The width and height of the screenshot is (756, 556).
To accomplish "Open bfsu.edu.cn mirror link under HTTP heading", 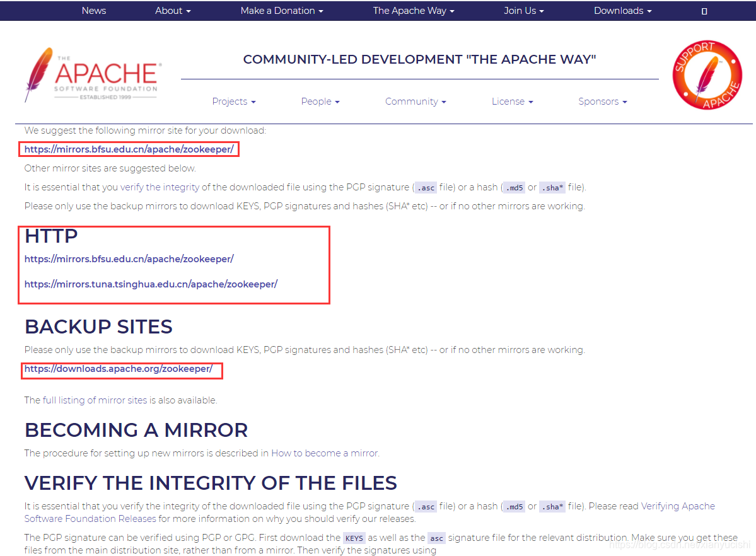I will pos(129,259).
